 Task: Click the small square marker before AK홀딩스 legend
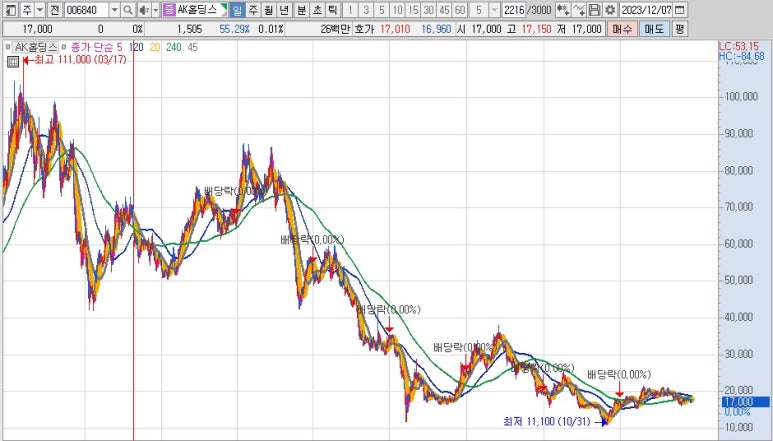[7, 47]
